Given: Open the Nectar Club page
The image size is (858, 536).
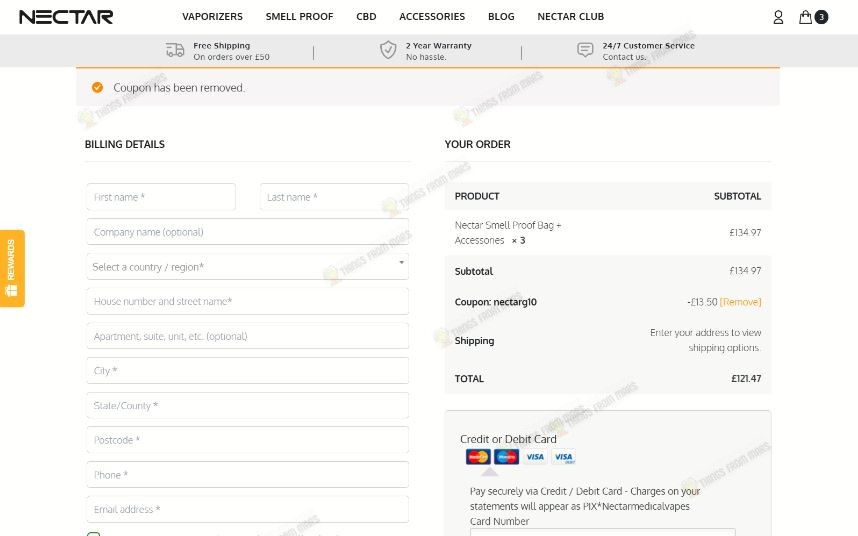Looking at the screenshot, I should point(571,17).
